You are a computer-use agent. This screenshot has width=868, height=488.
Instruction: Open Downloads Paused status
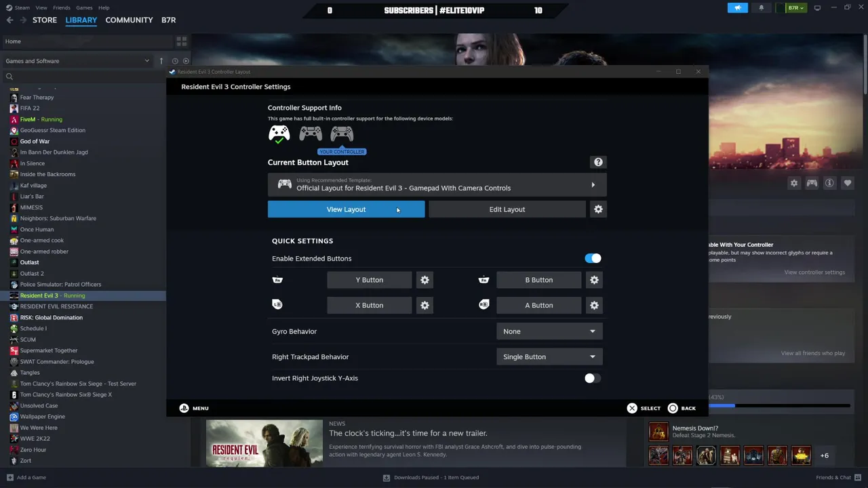[x=431, y=477]
